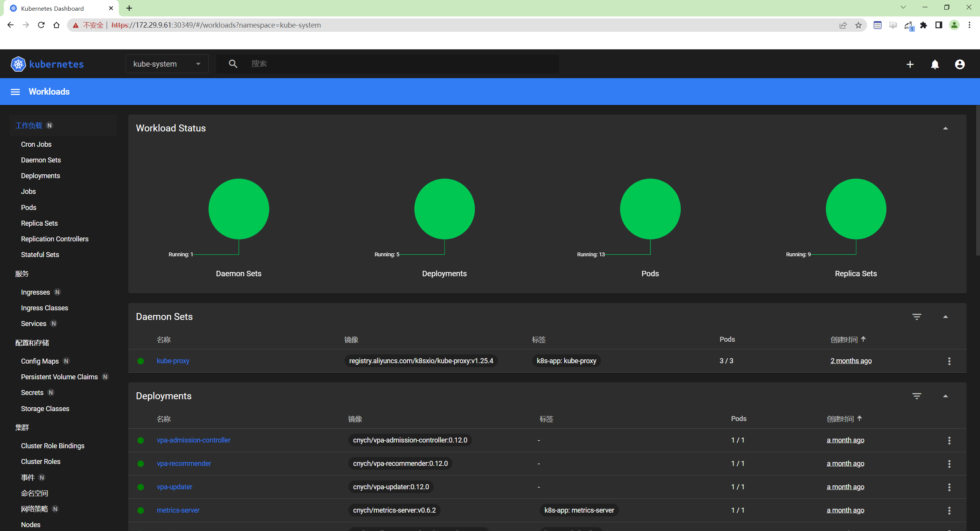Screen dimensions: 980x531
Task: Open the vpa-updater deployment
Action: [x=175, y=487]
